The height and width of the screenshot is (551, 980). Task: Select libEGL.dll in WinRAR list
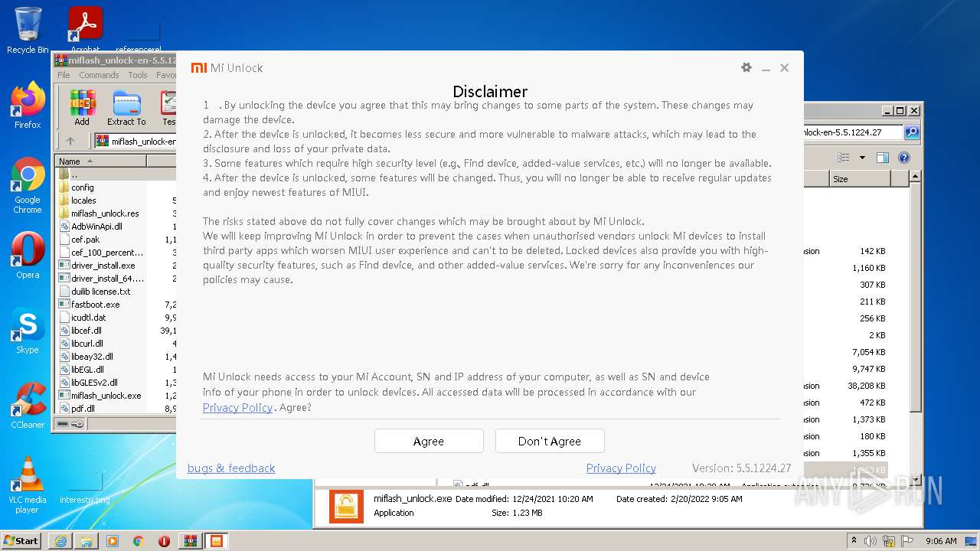87,369
